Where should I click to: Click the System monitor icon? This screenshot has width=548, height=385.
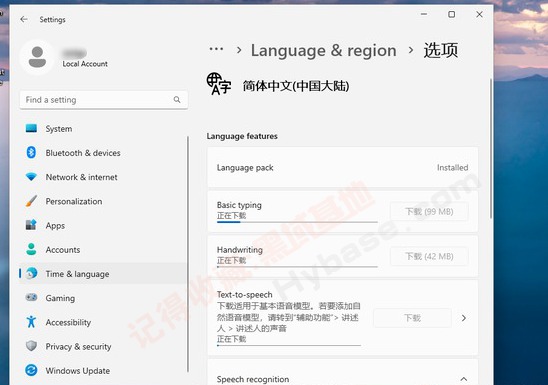[31, 128]
